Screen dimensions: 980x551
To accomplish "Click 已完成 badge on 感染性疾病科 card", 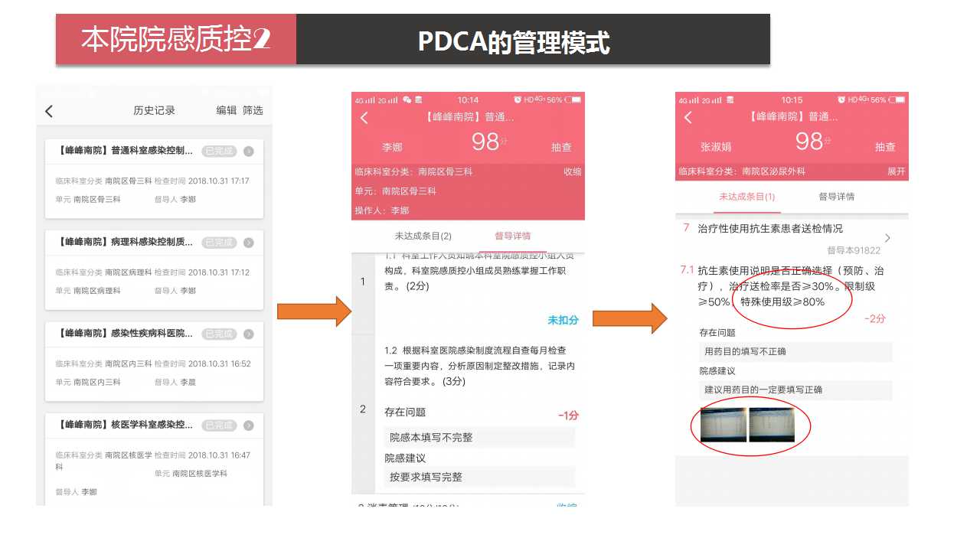I will [219, 334].
